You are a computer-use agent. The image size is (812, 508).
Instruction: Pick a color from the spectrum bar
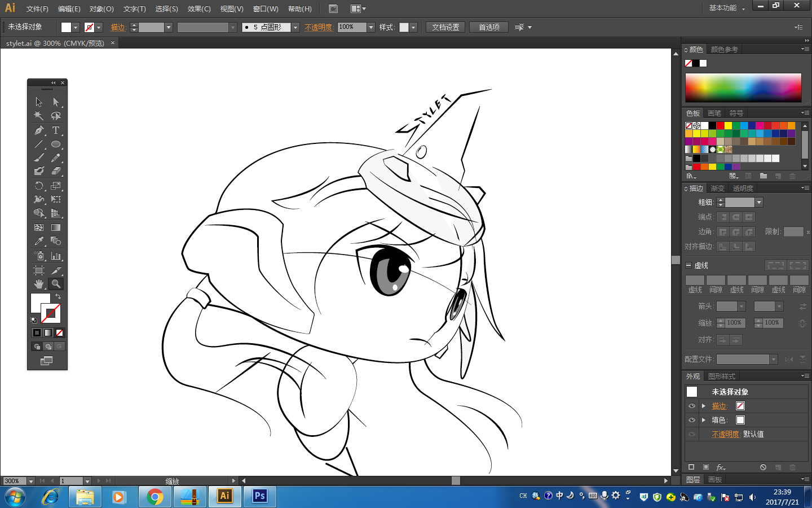pos(743,87)
